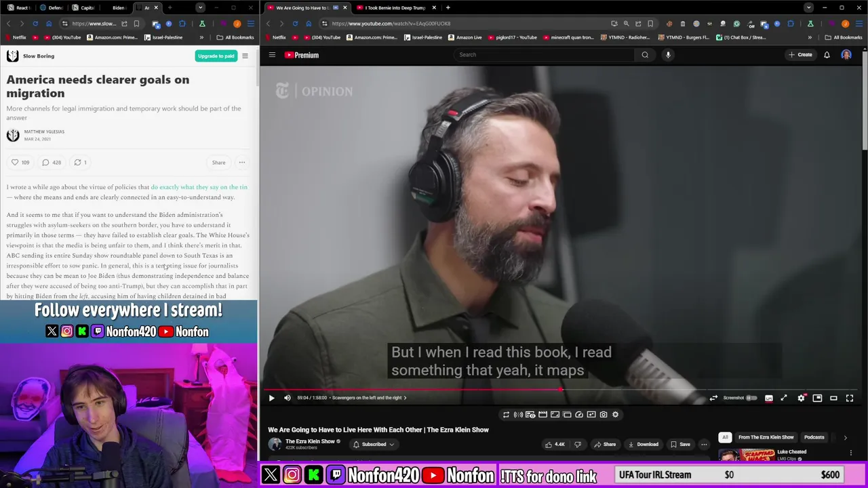Image resolution: width=868 pixels, height=488 pixels.
Task: Enter fullscreen mode on the video
Action: pyautogui.click(x=850, y=398)
